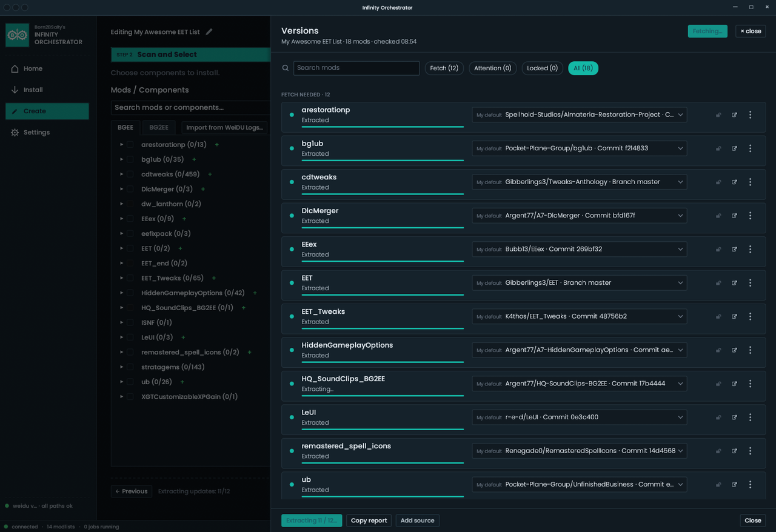Image resolution: width=776 pixels, height=532 pixels.
Task: Open source dropdown for LeUI
Action: click(580, 417)
